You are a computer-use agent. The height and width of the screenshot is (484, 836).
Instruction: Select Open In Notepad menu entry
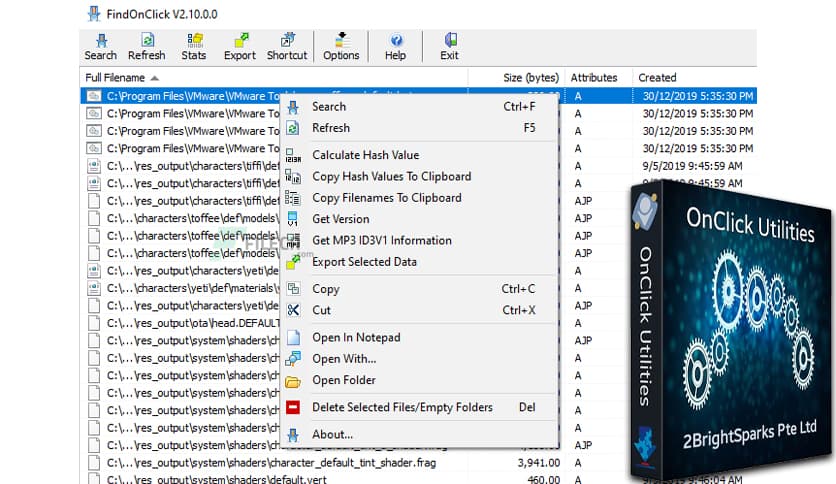pyautogui.click(x=419, y=337)
